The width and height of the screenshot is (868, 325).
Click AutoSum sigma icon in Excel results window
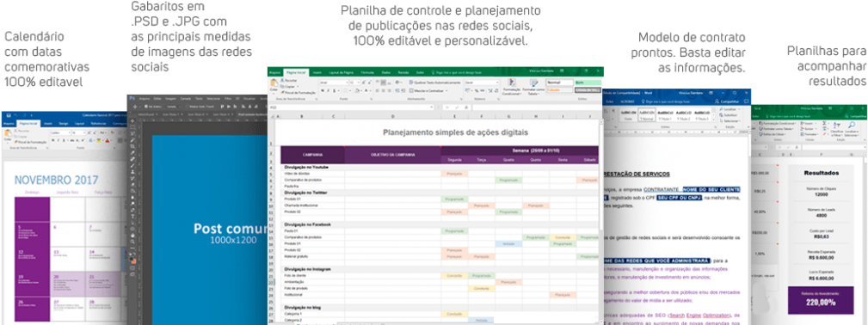824,124
